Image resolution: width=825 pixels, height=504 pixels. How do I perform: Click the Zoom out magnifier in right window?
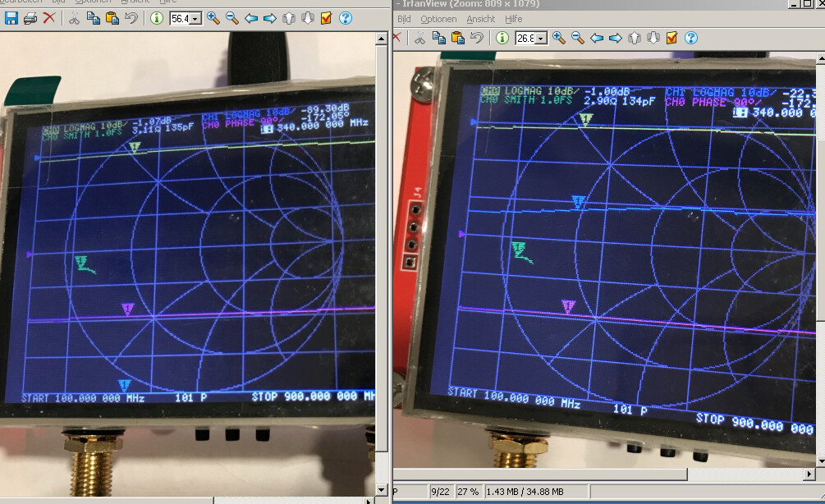578,38
